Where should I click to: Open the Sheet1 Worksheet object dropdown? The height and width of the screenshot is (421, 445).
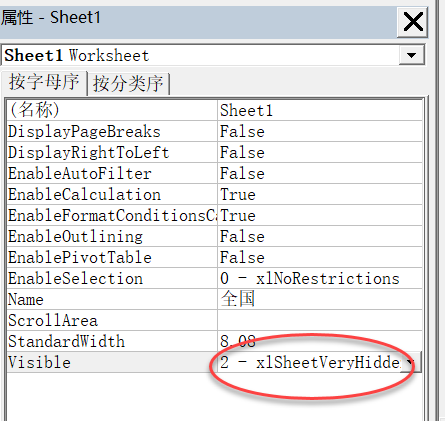[412, 55]
